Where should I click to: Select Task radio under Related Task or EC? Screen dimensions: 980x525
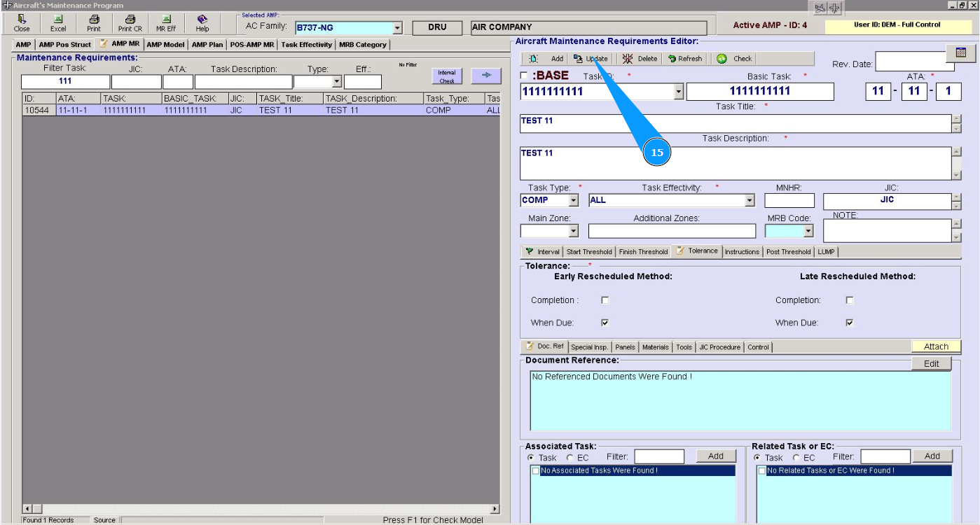click(757, 458)
